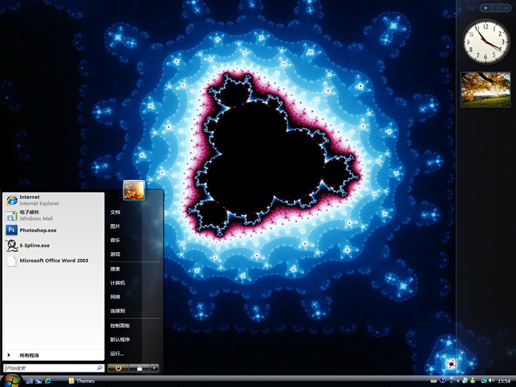The height and width of the screenshot is (387, 516).
Task: Open 默认程序 (Default Programs) in Start menu
Action: [120, 339]
